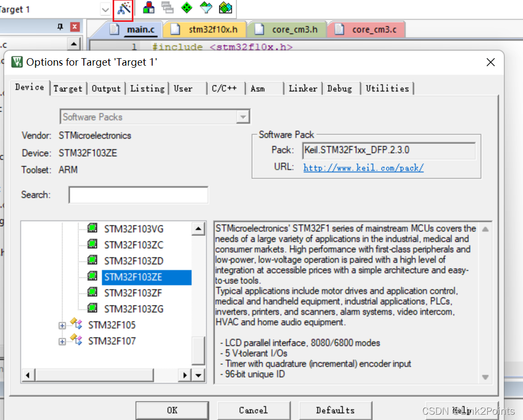Click the STM32F105 family icon

(76, 323)
